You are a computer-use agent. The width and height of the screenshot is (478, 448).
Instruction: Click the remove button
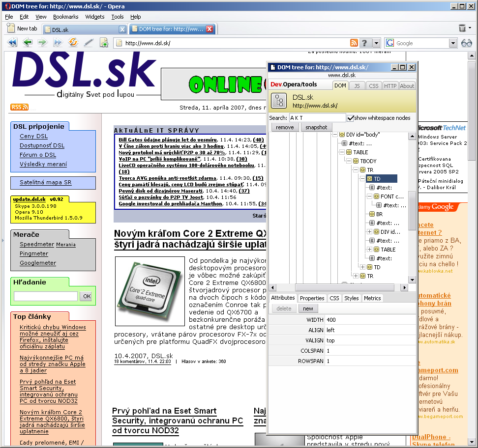285,127
